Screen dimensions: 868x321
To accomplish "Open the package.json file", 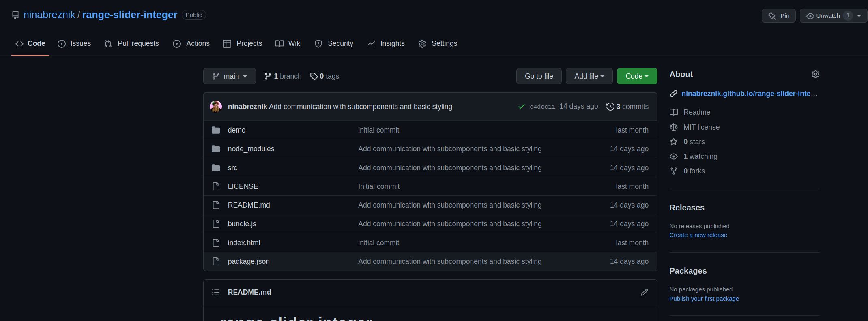I will (x=249, y=261).
